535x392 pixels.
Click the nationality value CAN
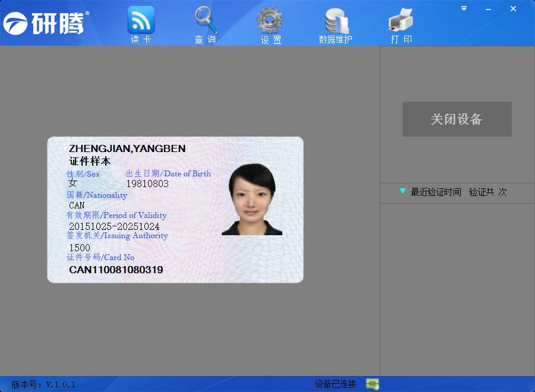pyautogui.click(x=77, y=205)
